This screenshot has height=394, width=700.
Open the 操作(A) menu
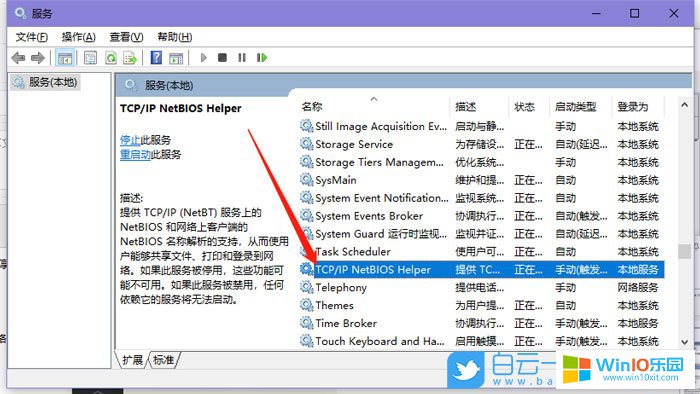click(x=79, y=37)
